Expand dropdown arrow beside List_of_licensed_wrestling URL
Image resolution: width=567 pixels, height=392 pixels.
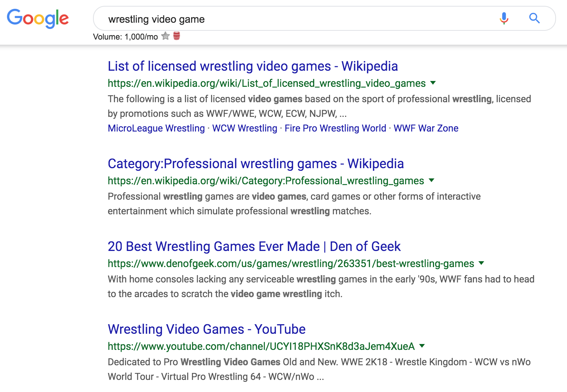[x=433, y=83]
